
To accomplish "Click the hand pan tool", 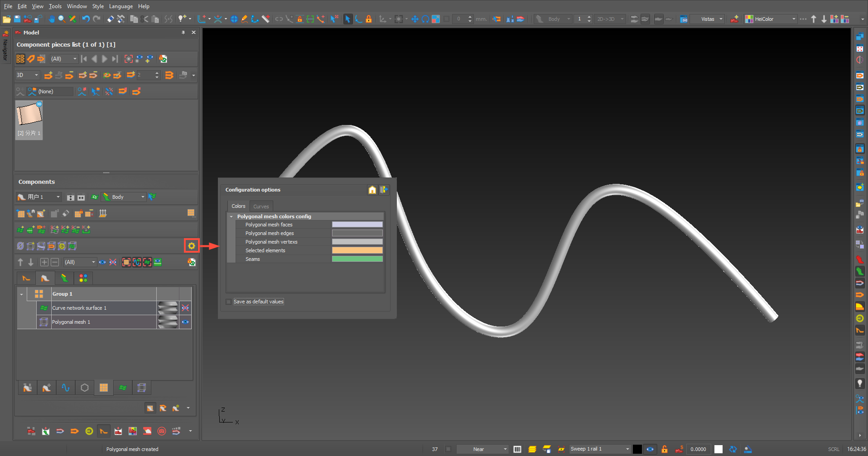I will [x=52, y=19].
